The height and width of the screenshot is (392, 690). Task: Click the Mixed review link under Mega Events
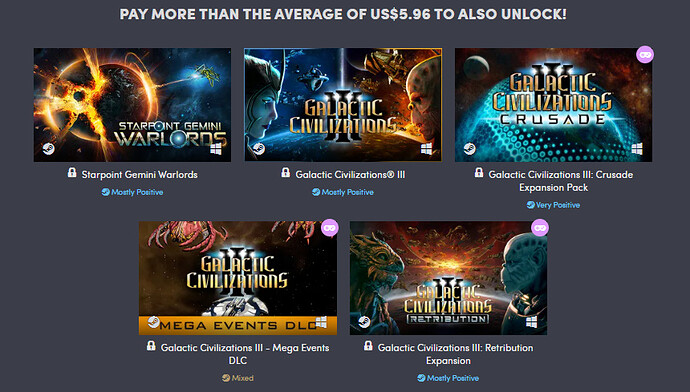tap(238, 378)
